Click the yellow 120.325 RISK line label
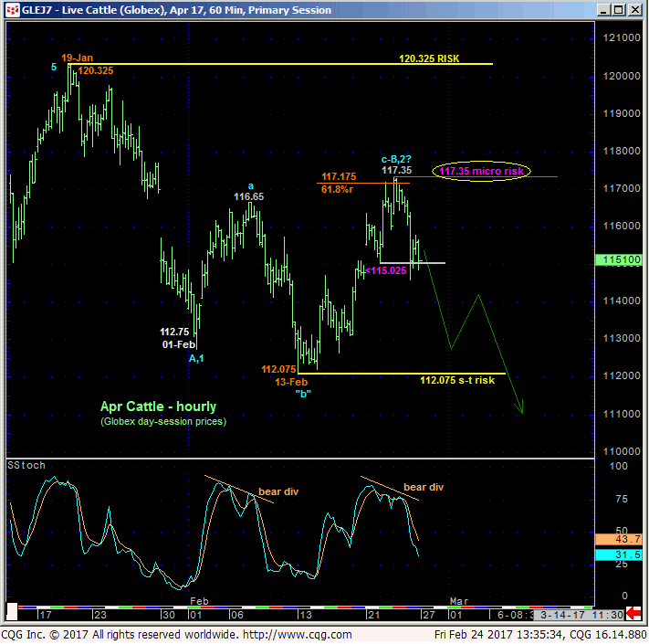This screenshot has width=649, height=644. 428,58
